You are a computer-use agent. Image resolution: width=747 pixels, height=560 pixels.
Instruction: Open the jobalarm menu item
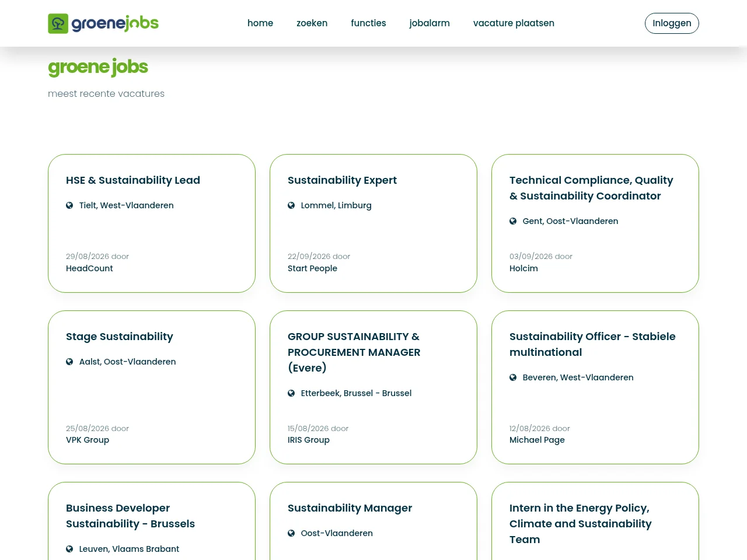click(430, 23)
